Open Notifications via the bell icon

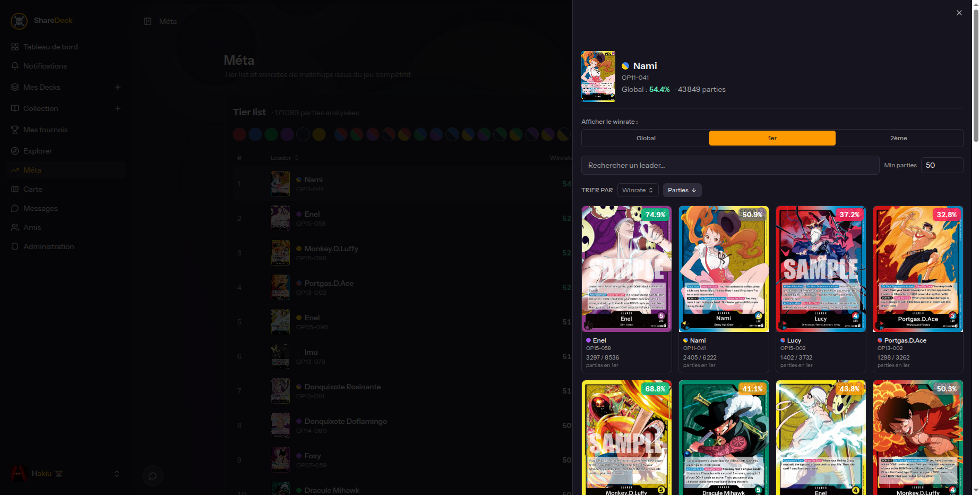coord(15,66)
